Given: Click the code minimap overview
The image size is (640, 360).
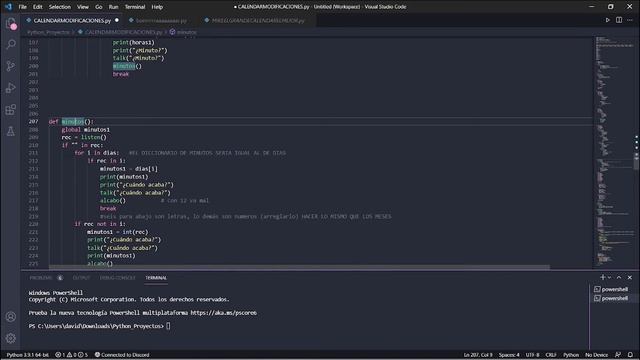Looking at the screenshot, I should 614,151.
